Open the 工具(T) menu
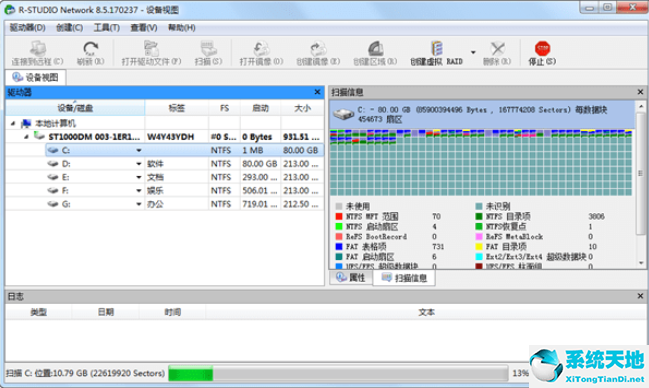The width and height of the screenshot is (649, 388). pos(106,28)
